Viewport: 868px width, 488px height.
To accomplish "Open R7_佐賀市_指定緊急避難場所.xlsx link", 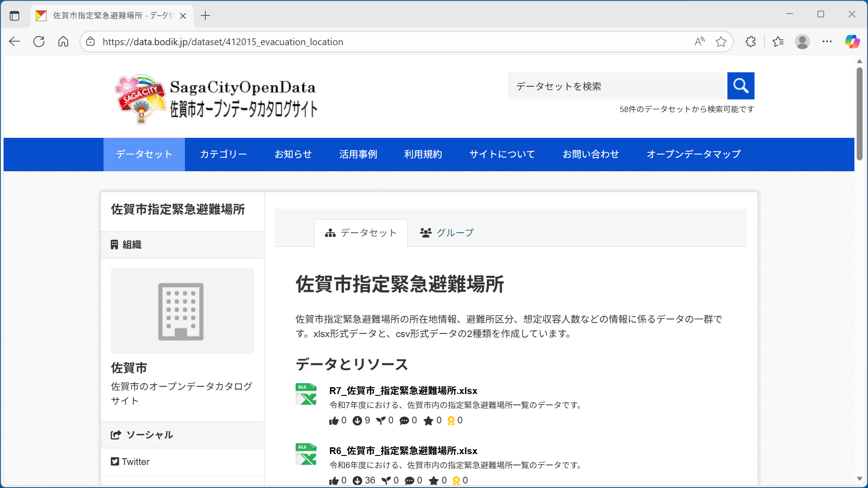I will pyautogui.click(x=403, y=391).
